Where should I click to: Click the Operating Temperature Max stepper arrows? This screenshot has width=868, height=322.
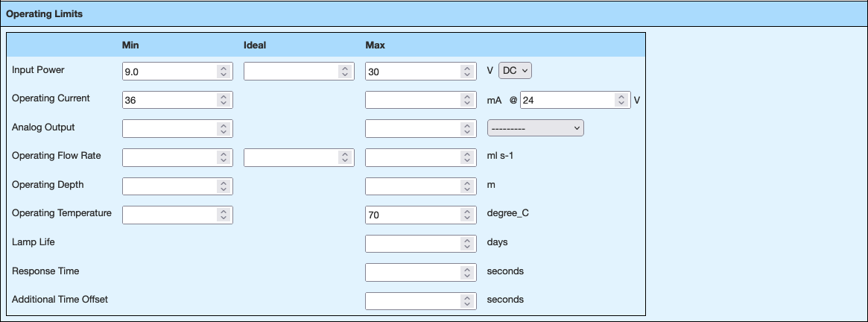(x=467, y=215)
